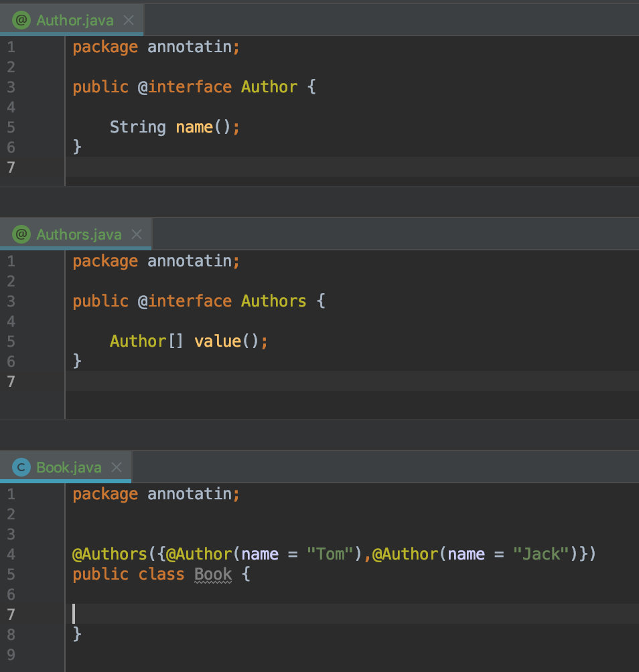Switch to the Book.java tab
This screenshot has height=672, width=639.
tap(69, 467)
